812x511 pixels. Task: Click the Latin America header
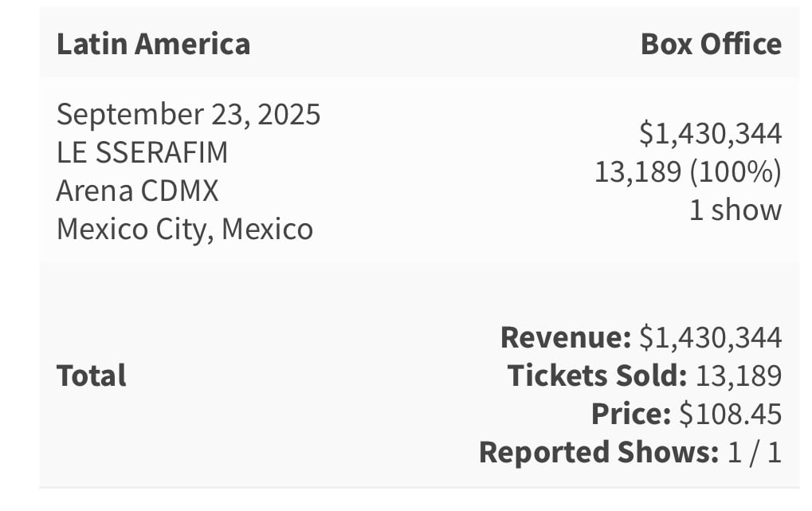click(x=153, y=44)
